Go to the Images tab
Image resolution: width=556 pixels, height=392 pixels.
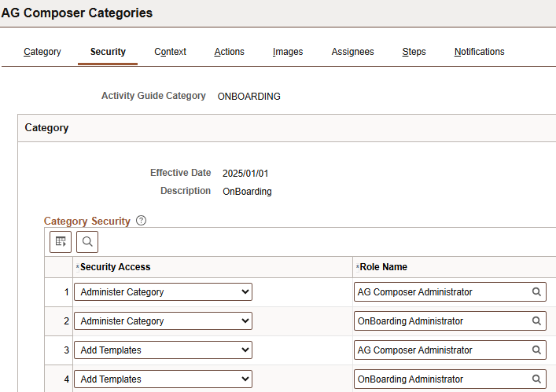coord(288,52)
